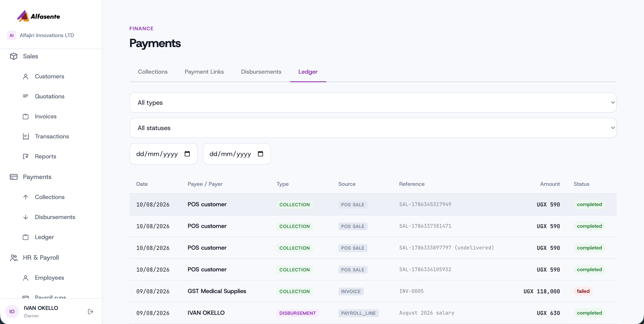Click COLLECTION badge in INV-0005 row
The image size is (644, 324).
(x=295, y=292)
